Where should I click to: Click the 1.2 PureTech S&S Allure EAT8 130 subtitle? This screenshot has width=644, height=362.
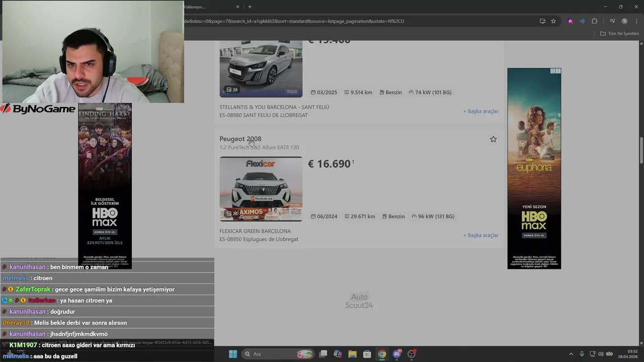tap(259, 147)
